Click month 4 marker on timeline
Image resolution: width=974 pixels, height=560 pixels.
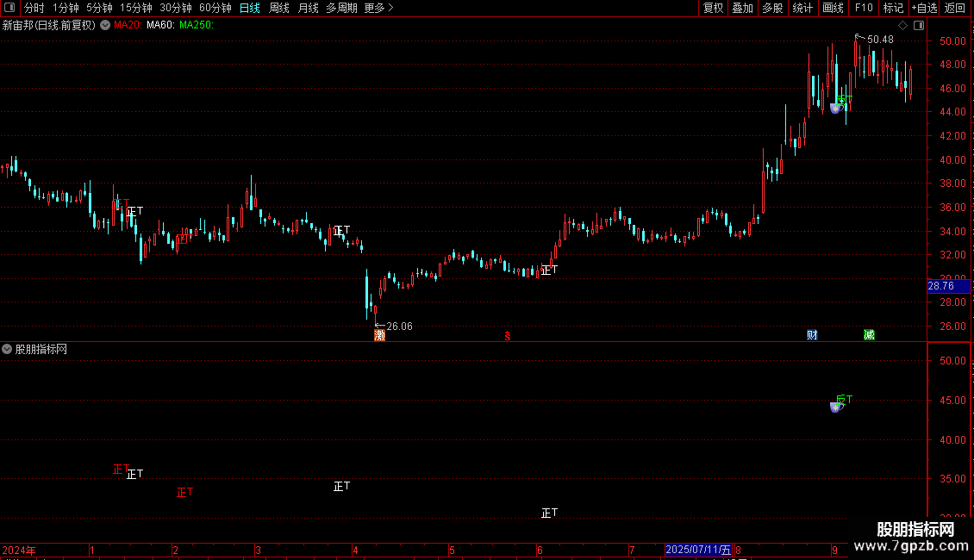click(x=355, y=550)
